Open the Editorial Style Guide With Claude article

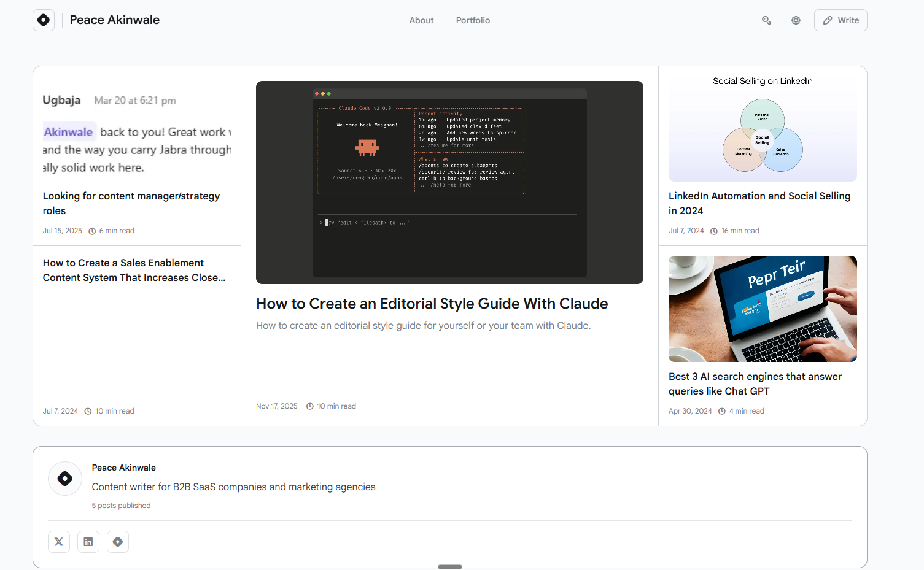tap(432, 303)
